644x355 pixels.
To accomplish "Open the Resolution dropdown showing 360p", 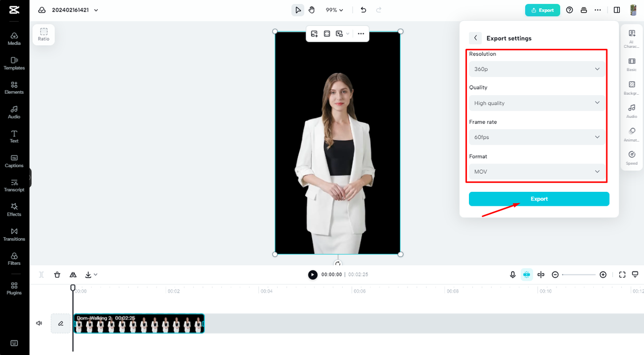I will (x=537, y=69).
